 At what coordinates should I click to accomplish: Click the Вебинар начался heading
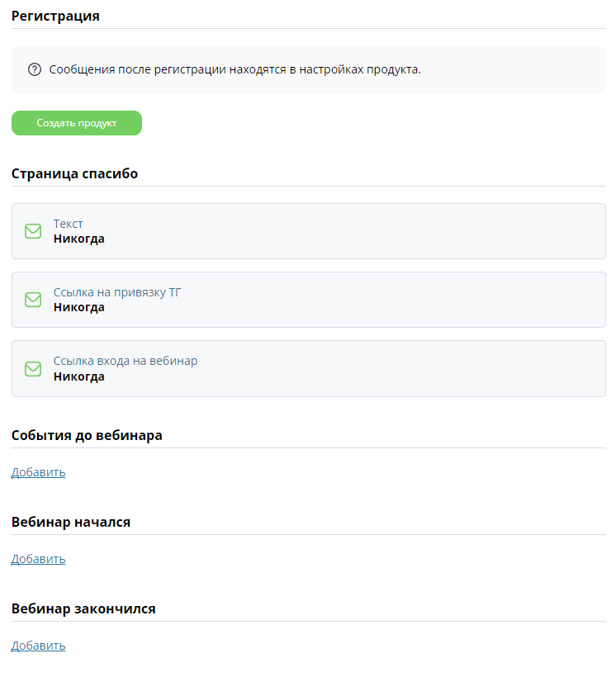71,522
